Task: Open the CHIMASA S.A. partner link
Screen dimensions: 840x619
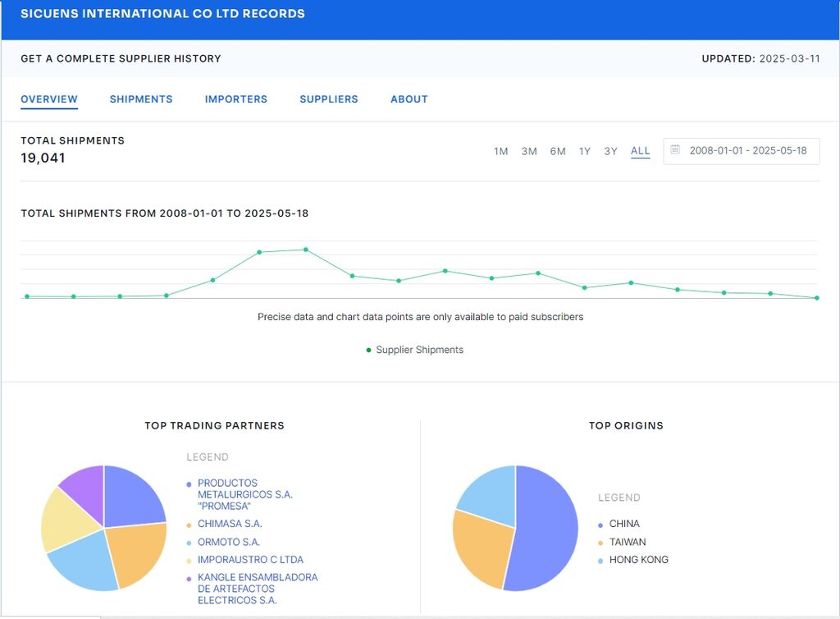Action: (230, 524)
